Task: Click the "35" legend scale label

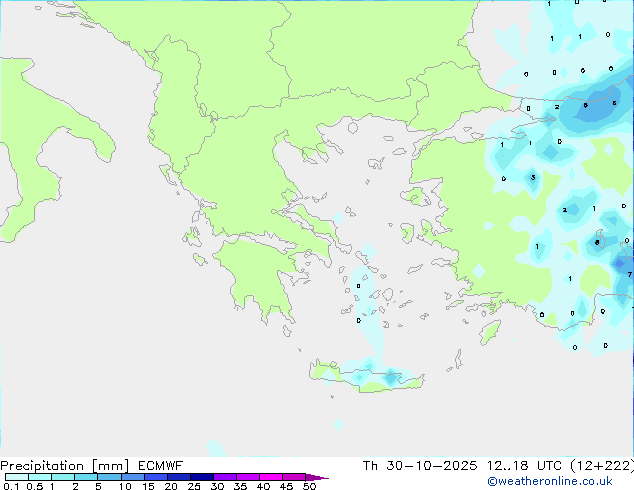Action: coord(240,486)
